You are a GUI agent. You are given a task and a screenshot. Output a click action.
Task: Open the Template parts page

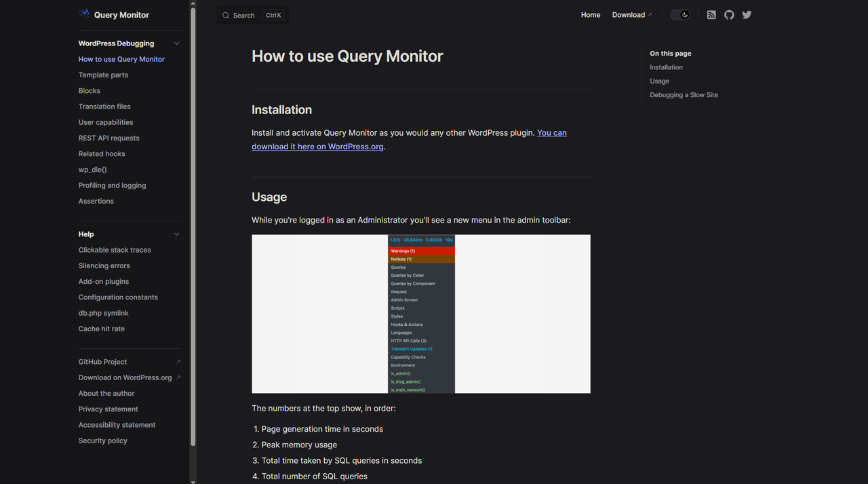(103, 75)
